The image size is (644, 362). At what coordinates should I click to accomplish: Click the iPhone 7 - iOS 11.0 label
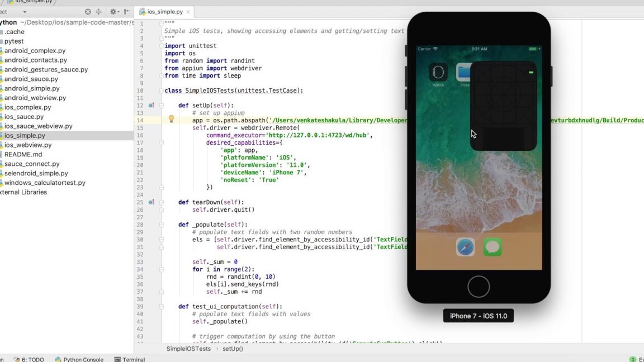pyautogui.click(x=479, y=316)
